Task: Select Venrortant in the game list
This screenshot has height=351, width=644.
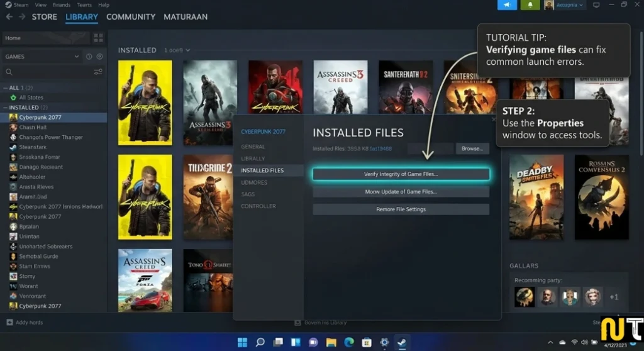Action: click(x=32, y=296)
